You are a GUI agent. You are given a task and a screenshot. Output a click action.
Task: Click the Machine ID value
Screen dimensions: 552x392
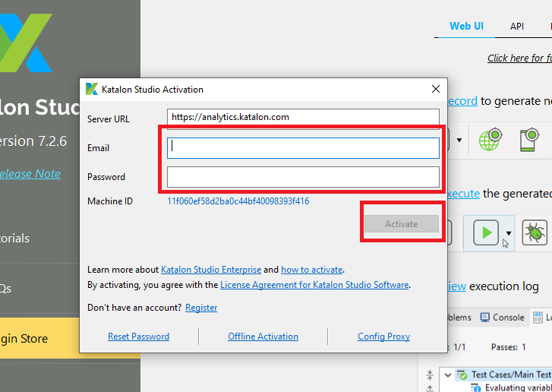click(238, 201)
